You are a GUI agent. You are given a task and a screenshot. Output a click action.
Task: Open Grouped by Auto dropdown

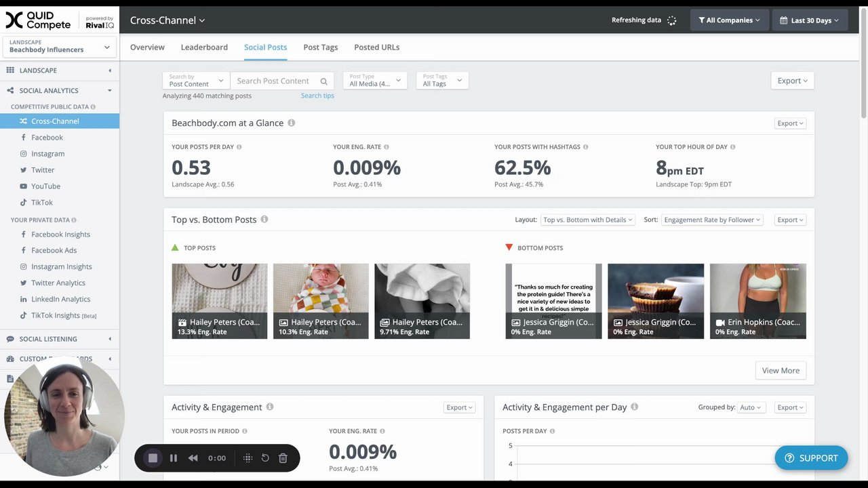(x=751, y=407)
